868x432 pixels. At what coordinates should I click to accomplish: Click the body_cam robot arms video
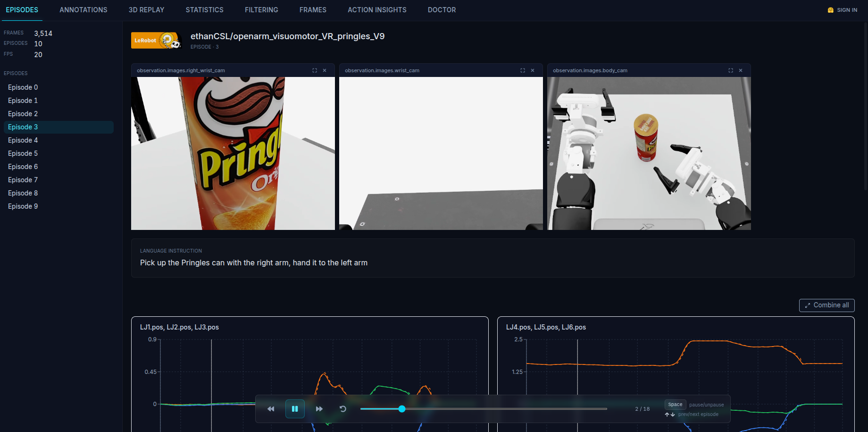649,153
